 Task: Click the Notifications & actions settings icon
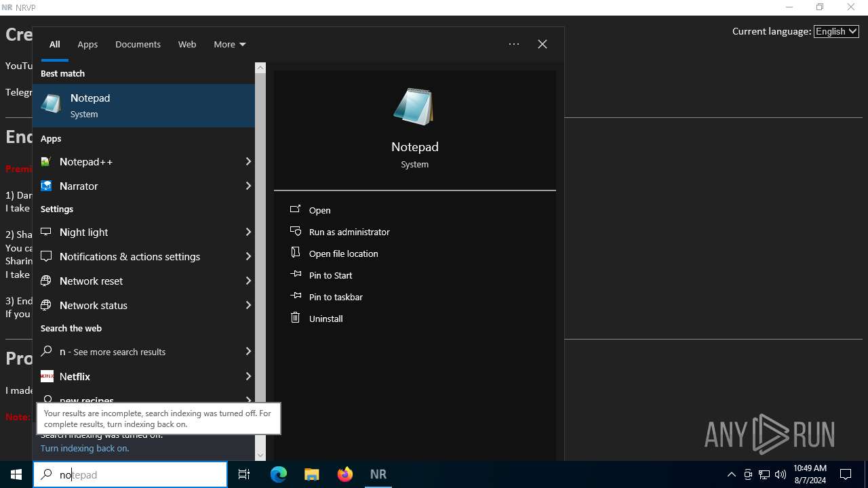(46, 256)
